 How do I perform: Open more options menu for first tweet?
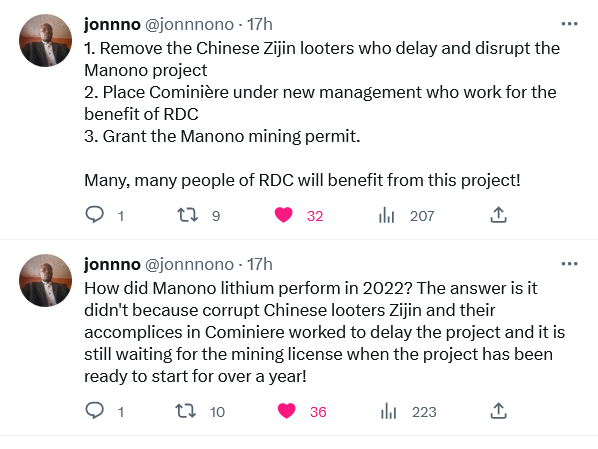(569, 24)
